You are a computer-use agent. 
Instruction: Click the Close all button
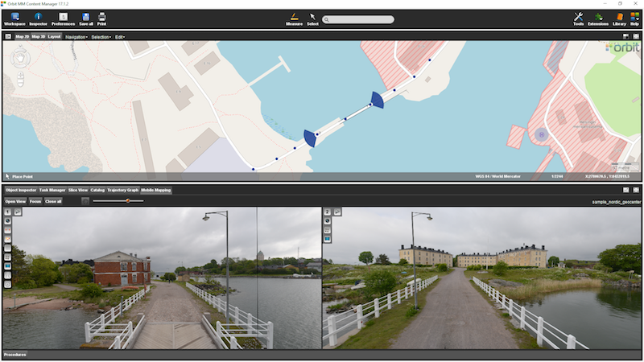54,201
